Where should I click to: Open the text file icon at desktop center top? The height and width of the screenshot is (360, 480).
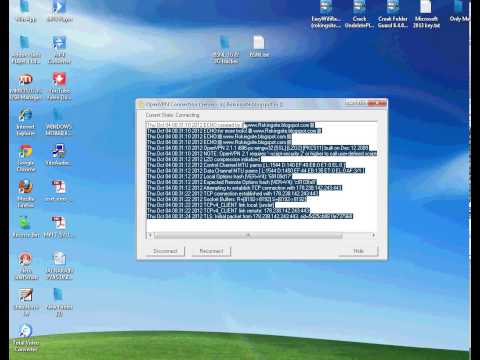[x=259, y=46]
